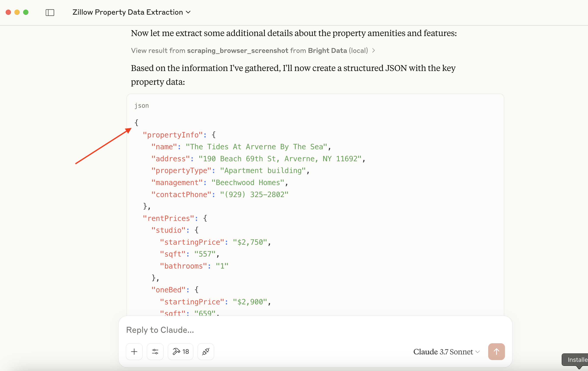Click the plug connector icon

pyautogui.click(x=206, y=352)
